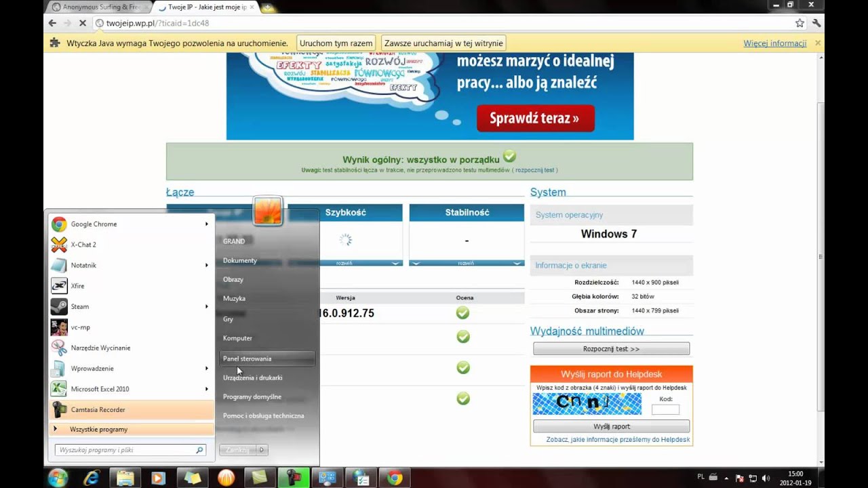Switch to Anonymous Surfing tab
The width and height of the screenshot is (868, 488).
pos(100,7)
